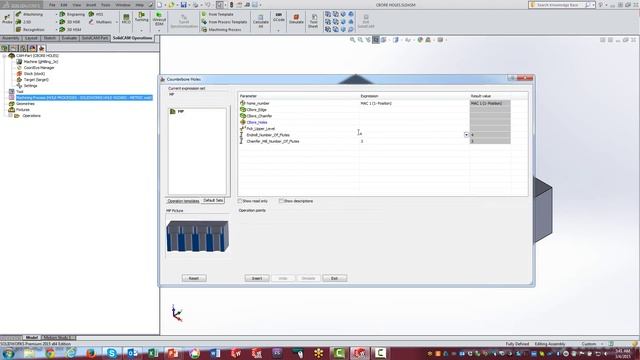Tick the Show read only checkbox

pos(240,201)
